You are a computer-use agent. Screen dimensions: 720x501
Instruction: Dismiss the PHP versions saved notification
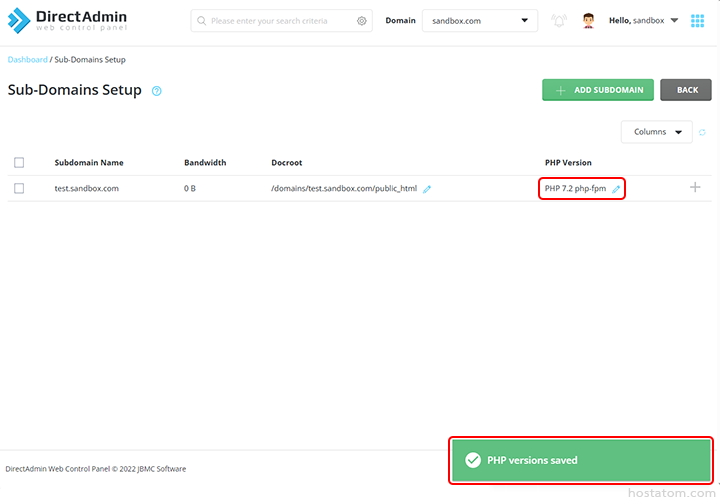point(581,460)
